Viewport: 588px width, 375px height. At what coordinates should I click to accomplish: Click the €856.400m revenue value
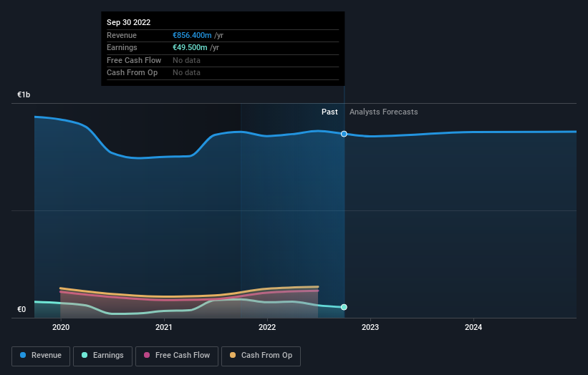pyautogui.click(x=192, y=35)
